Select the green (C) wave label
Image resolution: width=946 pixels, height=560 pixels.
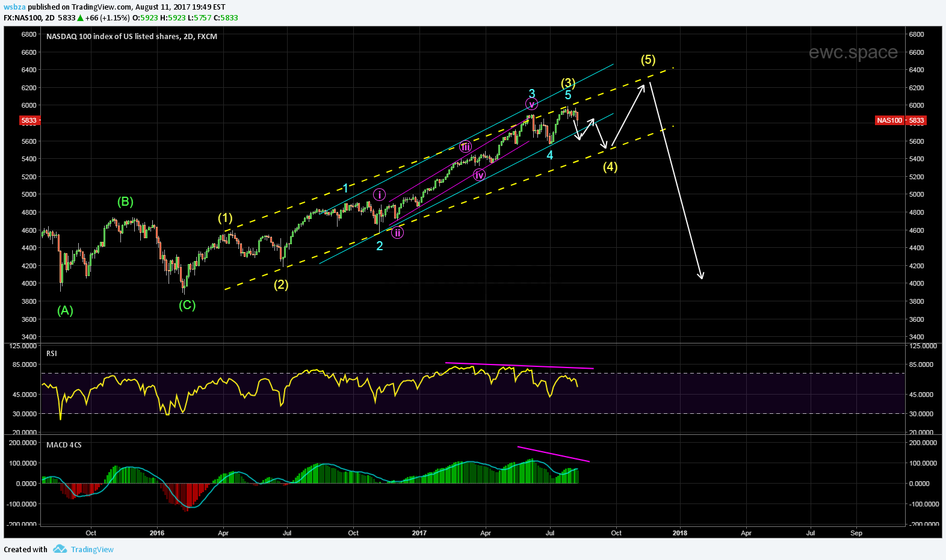pyautogui.click(x=187, y=305)
